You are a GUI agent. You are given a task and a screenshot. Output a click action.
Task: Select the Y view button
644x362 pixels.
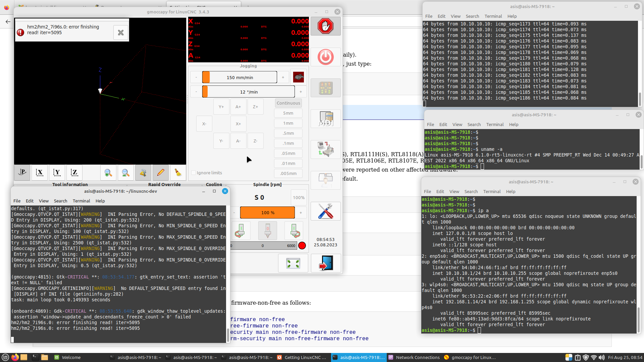click(x=57, y=173)
